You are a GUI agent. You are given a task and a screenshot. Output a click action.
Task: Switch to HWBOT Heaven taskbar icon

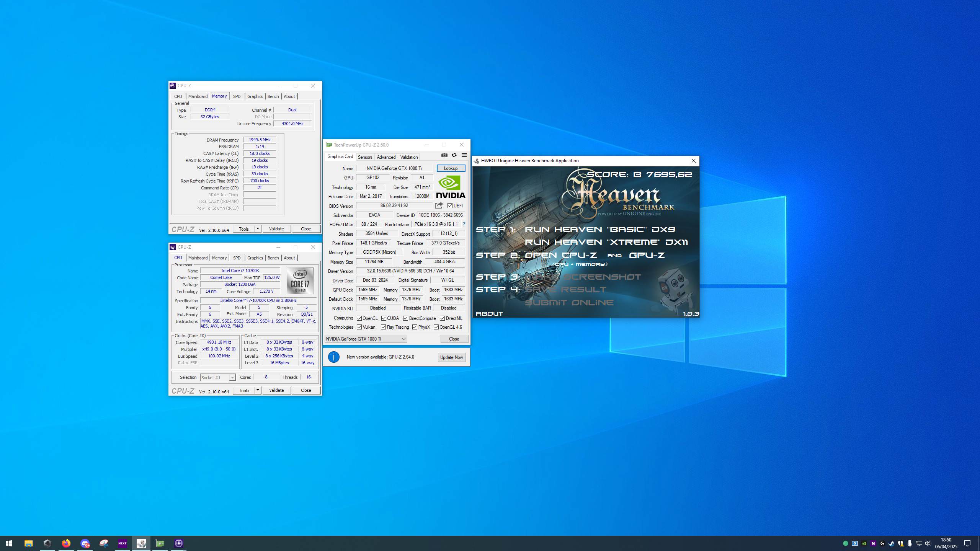pos(141,543)
